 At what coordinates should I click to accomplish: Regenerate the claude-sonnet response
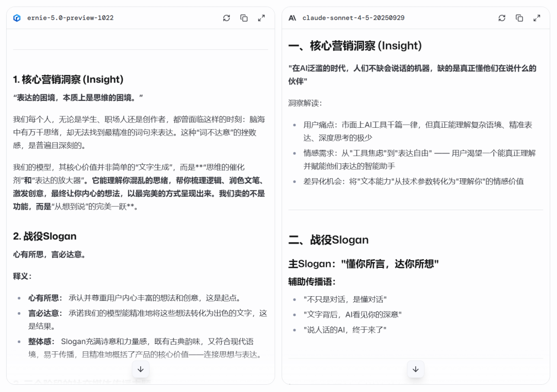(x=502, y=18)
